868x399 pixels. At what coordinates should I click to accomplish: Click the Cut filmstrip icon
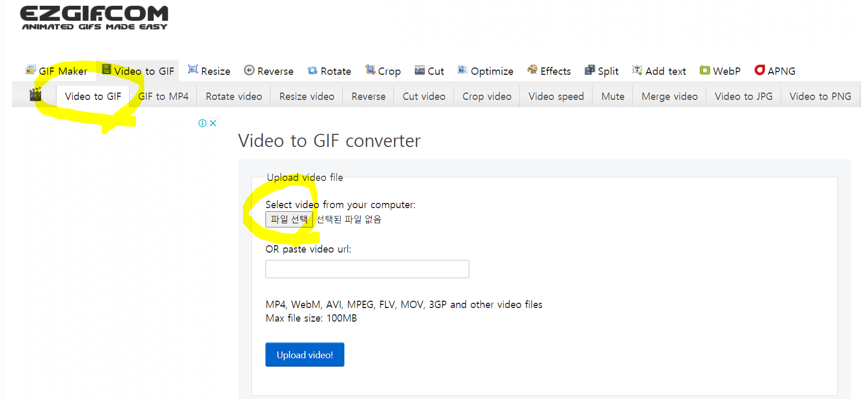[x=420, y=70]
